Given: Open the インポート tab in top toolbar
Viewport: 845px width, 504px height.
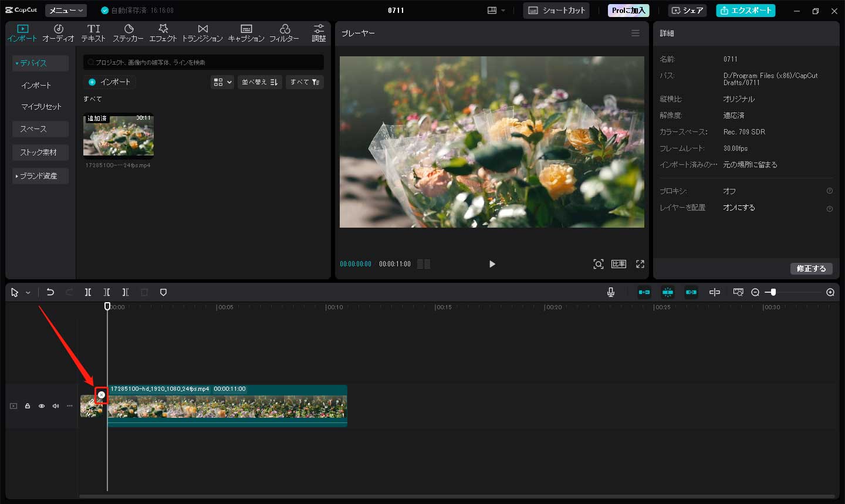Looking at the screenshot, I should [x=22, y=33].
